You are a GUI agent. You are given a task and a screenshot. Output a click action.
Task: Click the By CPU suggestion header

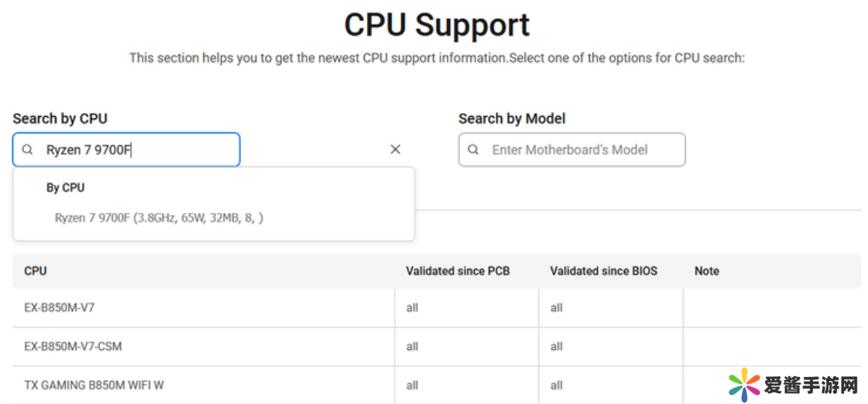(65, 187)
